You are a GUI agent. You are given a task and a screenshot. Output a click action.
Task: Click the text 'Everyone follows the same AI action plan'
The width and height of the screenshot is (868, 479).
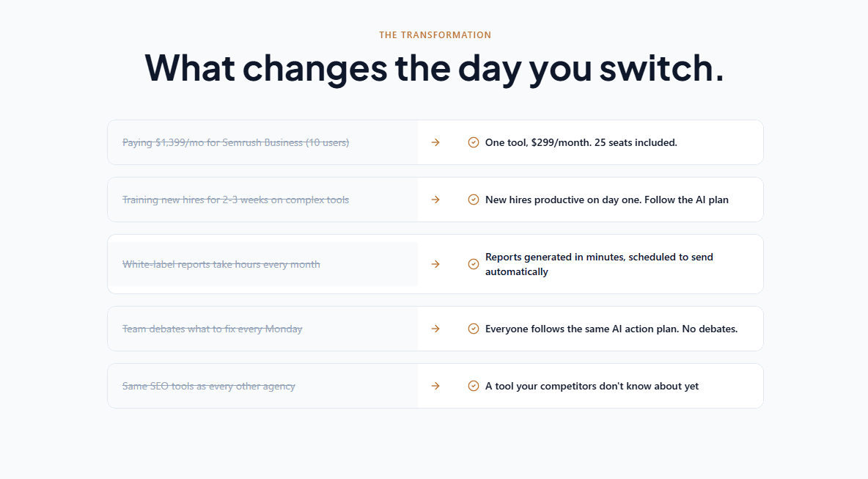[x=581, y=329]
